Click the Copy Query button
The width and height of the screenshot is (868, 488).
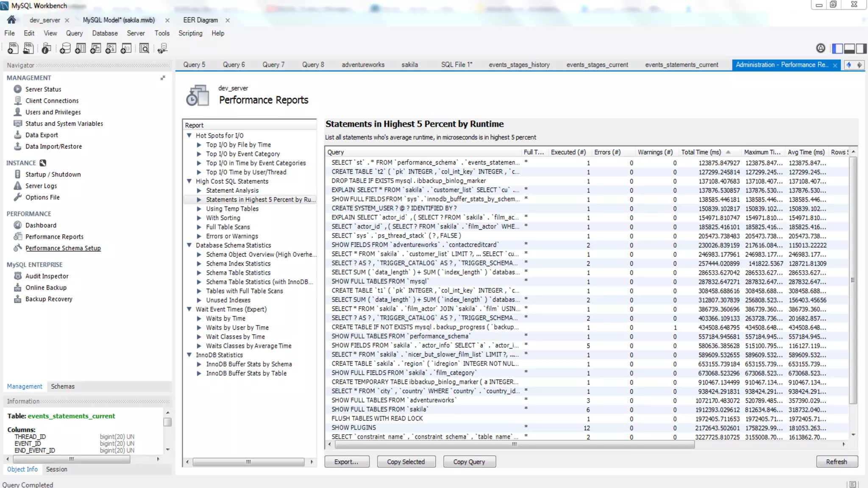[469, 462]
